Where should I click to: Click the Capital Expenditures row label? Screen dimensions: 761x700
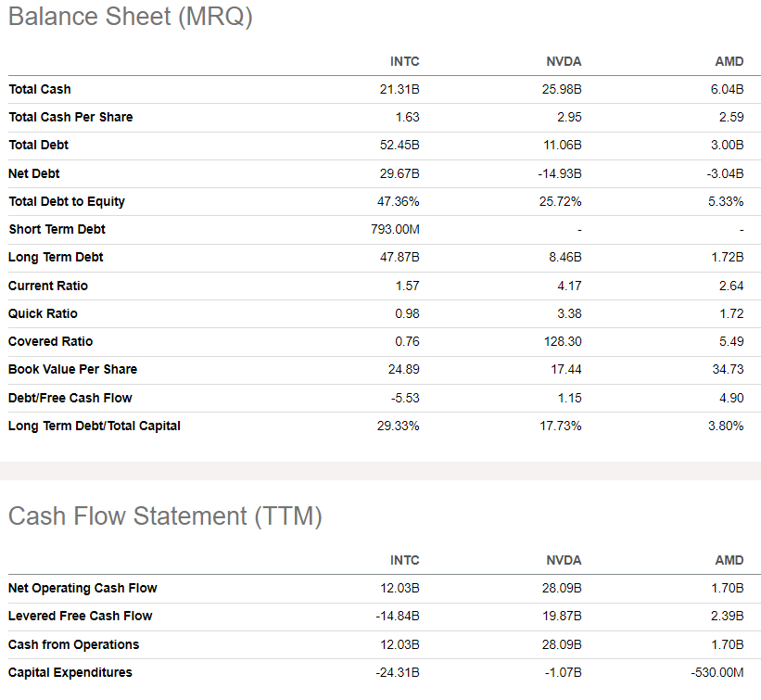pyautogui.click(x=70, y=672)
